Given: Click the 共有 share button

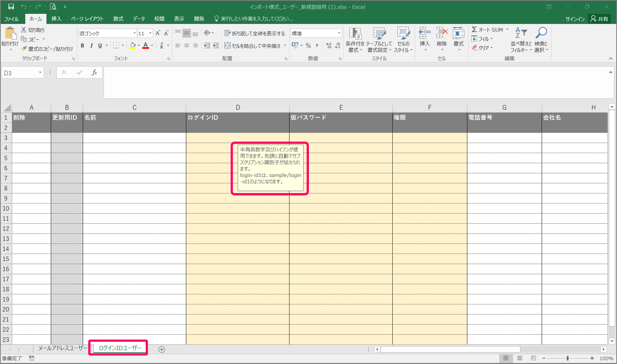Looking at the screenshot, I should 600,19.
